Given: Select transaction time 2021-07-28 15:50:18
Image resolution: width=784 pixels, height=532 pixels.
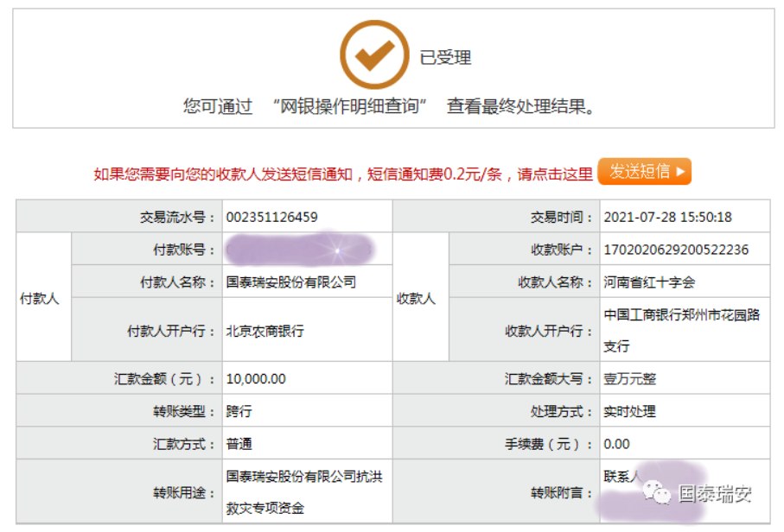Looking at the screenshot, I should [x=667, y=217].
